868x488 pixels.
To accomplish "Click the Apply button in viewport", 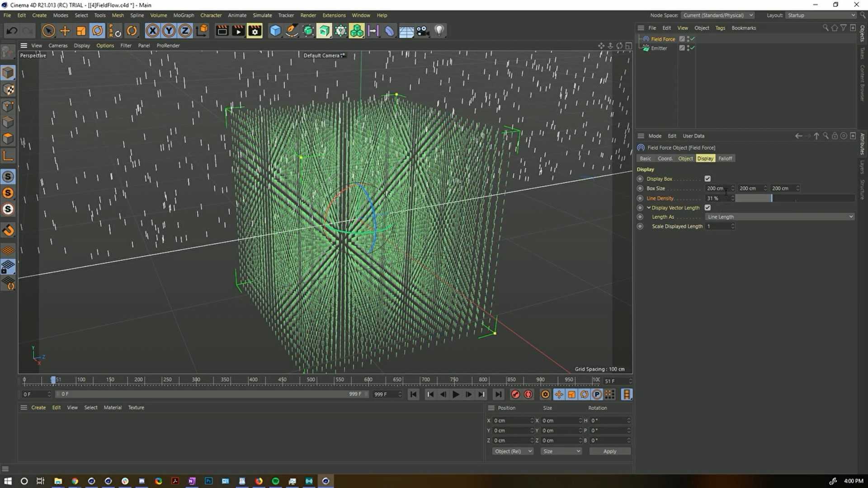I will pyautogui.click(x=609, y=451).
